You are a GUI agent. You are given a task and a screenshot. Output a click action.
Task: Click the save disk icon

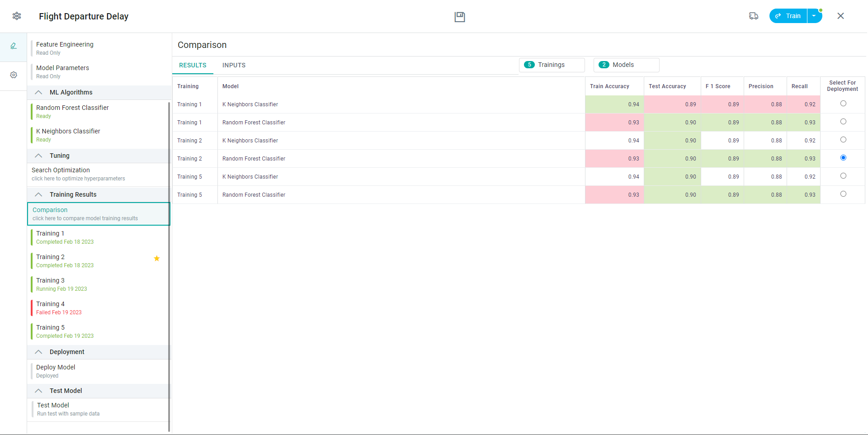click(x=459, y=17)
